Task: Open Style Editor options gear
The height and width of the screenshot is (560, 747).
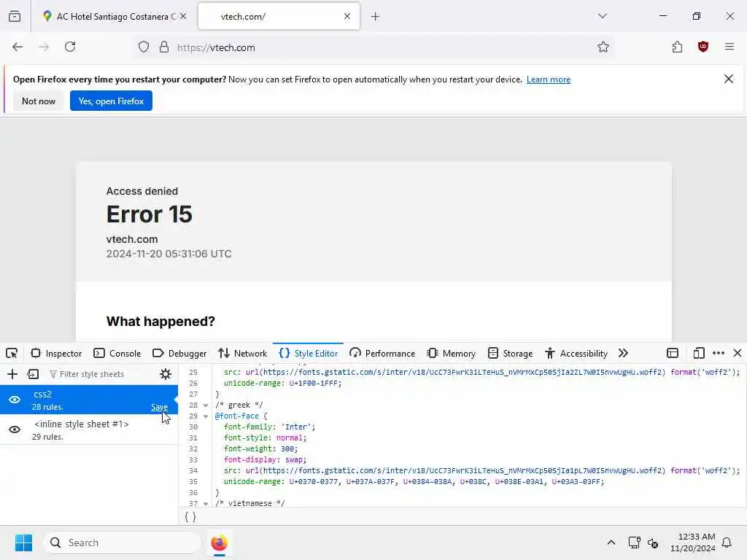Action: click(166, 374)
